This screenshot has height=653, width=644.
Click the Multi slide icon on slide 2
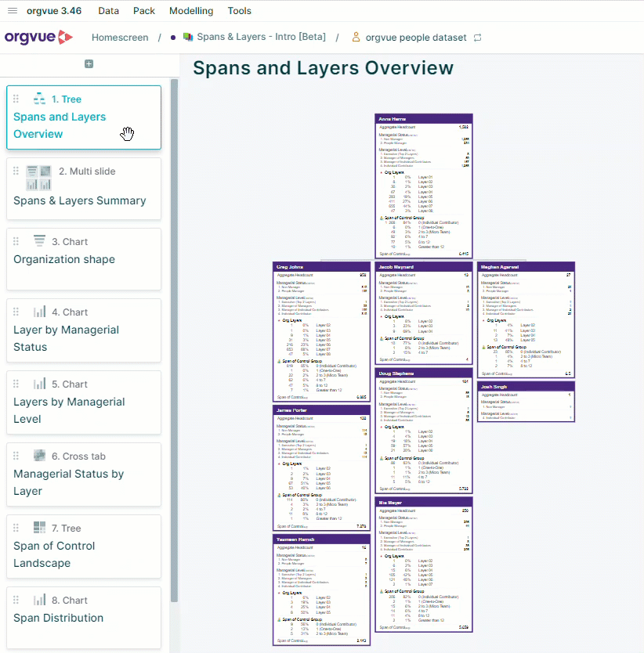pos(38,178)
